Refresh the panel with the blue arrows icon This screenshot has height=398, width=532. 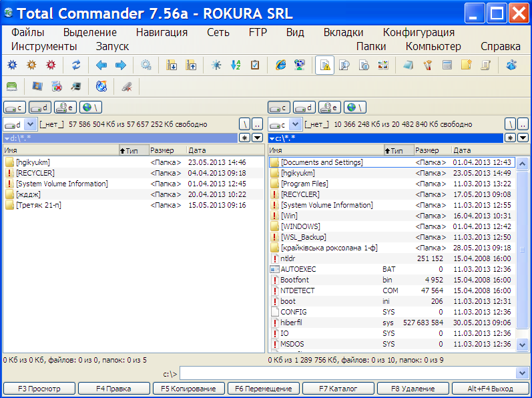click(76, 65)
